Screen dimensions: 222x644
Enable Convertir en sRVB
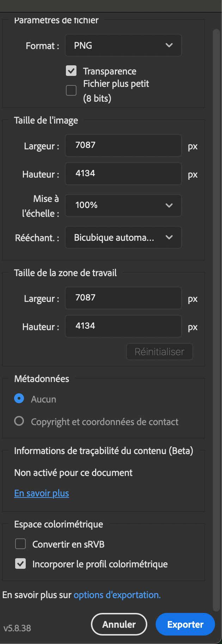pyautogui.click(x=20, y=544)
